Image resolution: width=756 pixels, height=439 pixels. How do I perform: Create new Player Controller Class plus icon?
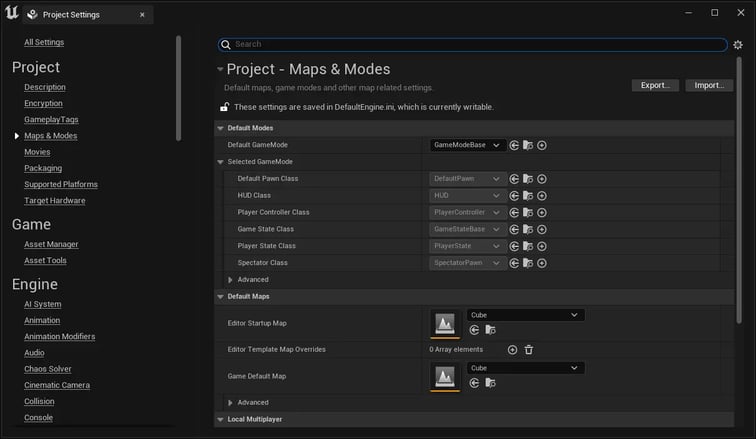[x=542, y=213]
